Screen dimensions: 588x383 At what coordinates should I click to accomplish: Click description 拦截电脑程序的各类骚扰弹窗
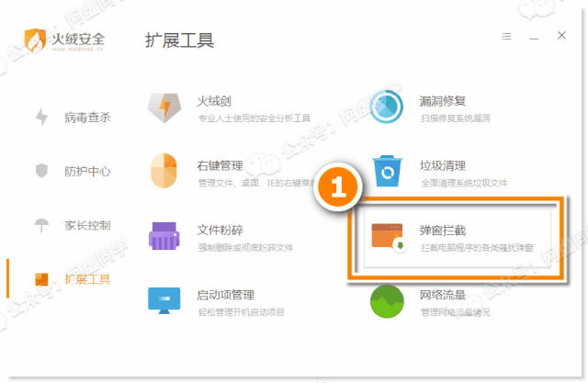(x=477, y=248)
